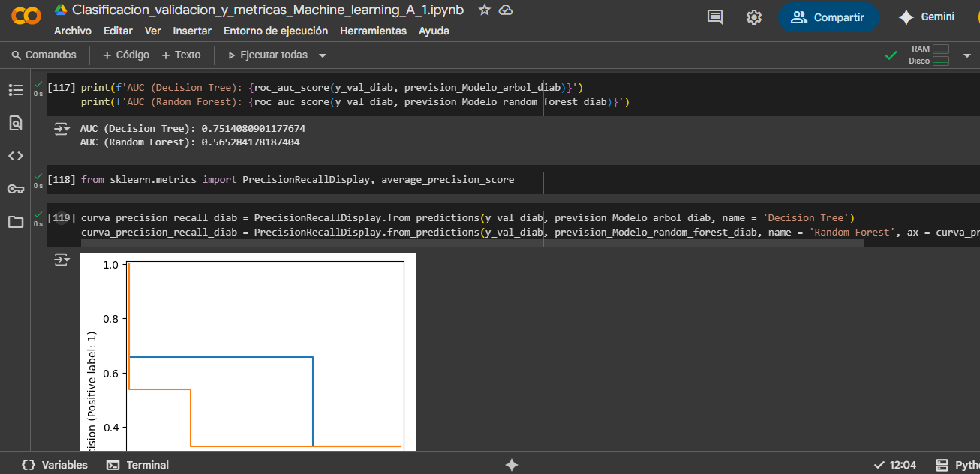The width and height of the screenshot is (980, 474).
Task: Select the AUC (Random Forest) output line
Action: click(190, 142)
